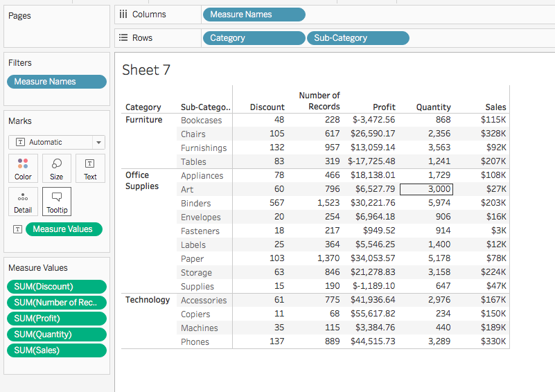Click Measure Names pill on Columns shelf
Viewport: 555px width, 392px height.
pyautogui.click(x=254, y=14)
